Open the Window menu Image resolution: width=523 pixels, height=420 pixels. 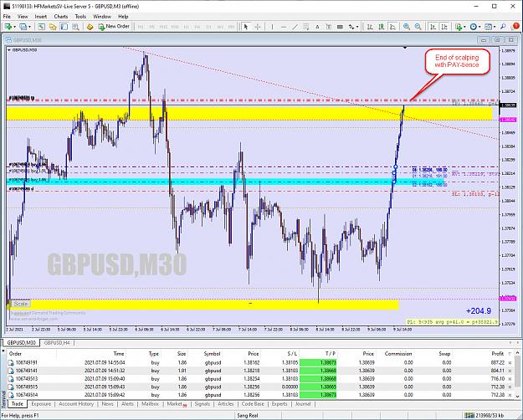click(102, 17)
